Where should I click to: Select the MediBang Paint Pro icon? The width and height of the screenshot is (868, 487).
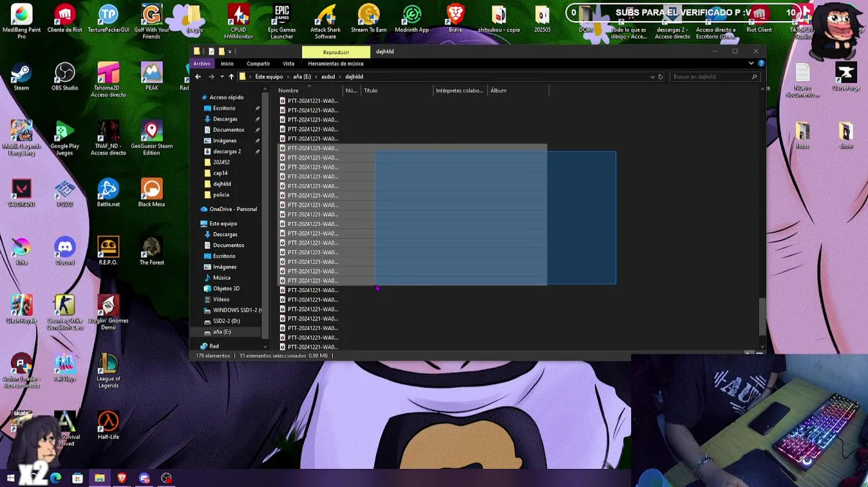click(21, 22)
